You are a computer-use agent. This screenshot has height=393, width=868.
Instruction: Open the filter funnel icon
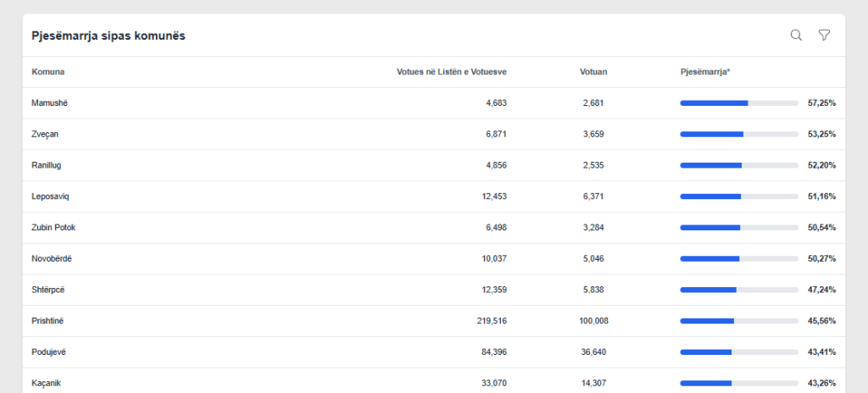coord(824,36)
